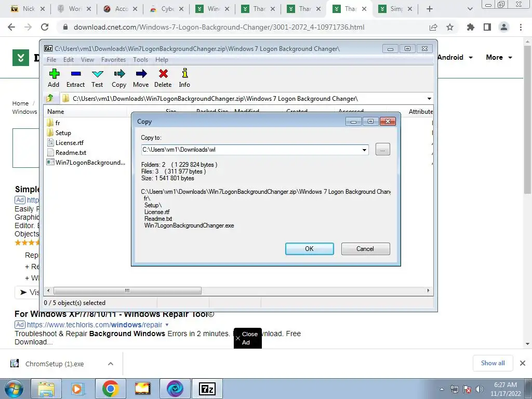The image size is (532, 399).
Task: Browse destination with ... button
Action: tap(383, 149)
